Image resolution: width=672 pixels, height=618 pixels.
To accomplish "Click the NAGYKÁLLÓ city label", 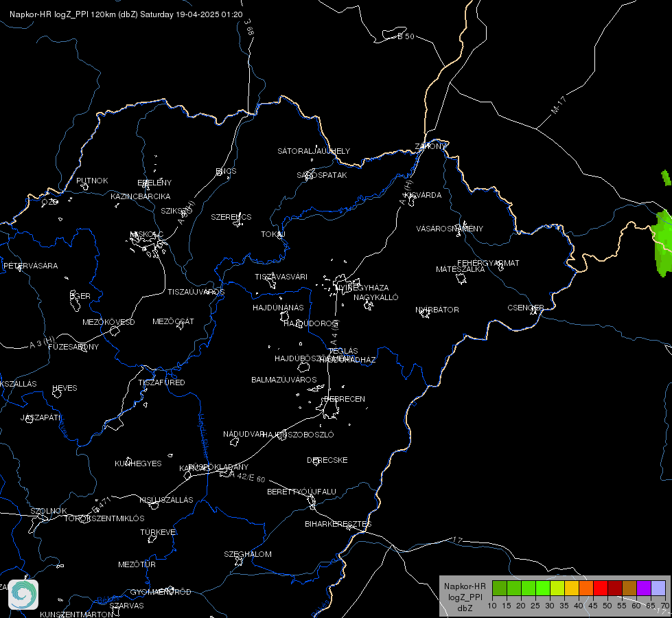I will click(x=376, y=297).
